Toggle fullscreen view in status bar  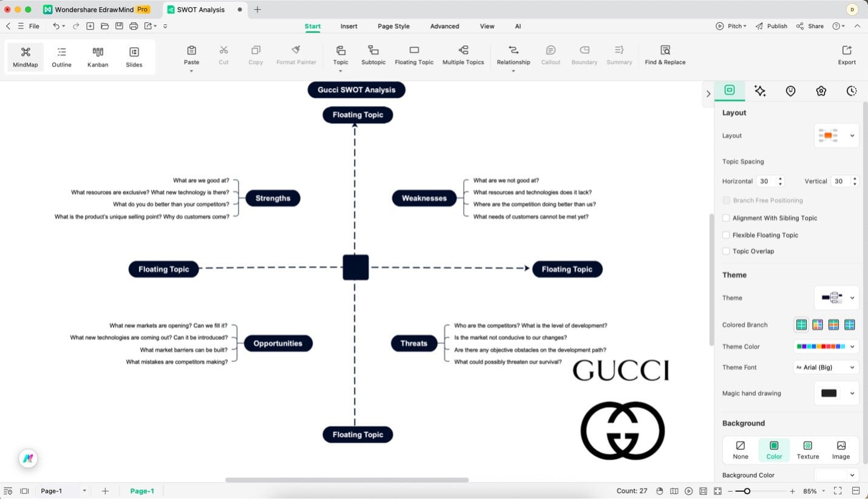point(838,491)
